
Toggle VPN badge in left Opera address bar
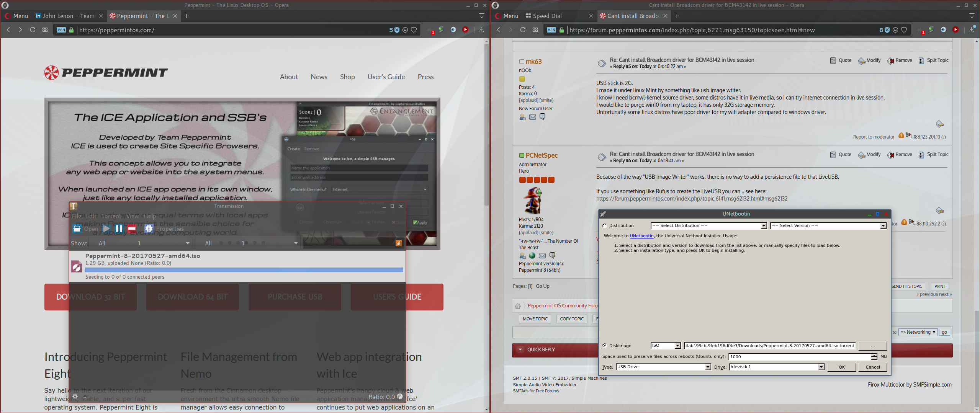61,30
